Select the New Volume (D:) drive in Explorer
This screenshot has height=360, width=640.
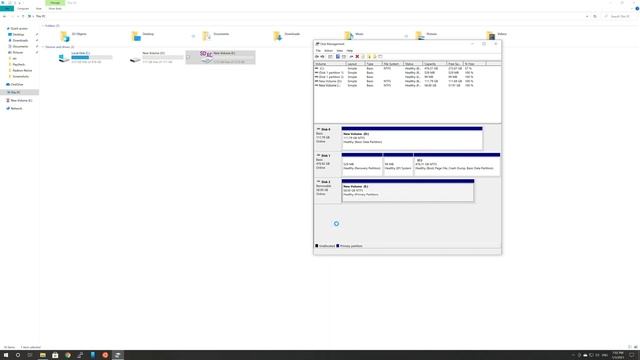coord(157,57)
